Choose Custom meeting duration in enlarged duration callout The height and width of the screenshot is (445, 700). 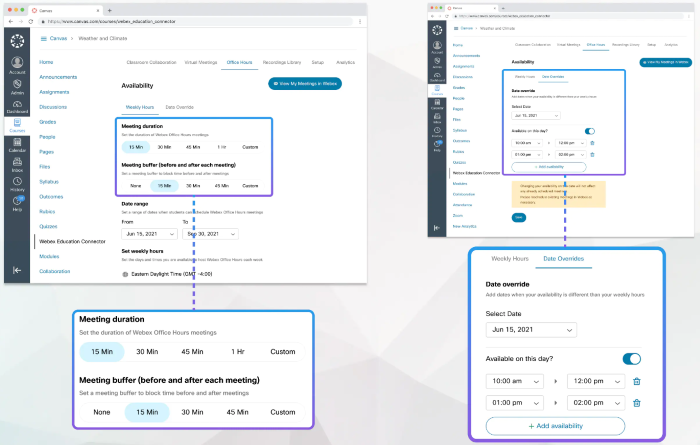tap(283, 352)
